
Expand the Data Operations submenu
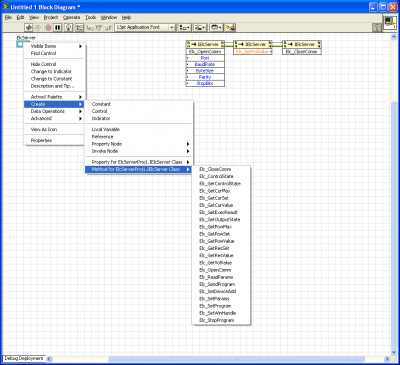[54, 111]
